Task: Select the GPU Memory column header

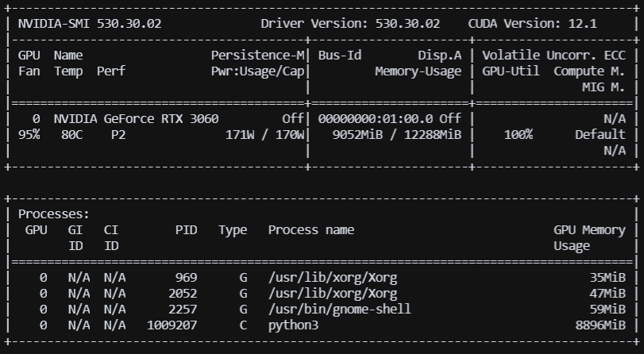Action: 589,230
